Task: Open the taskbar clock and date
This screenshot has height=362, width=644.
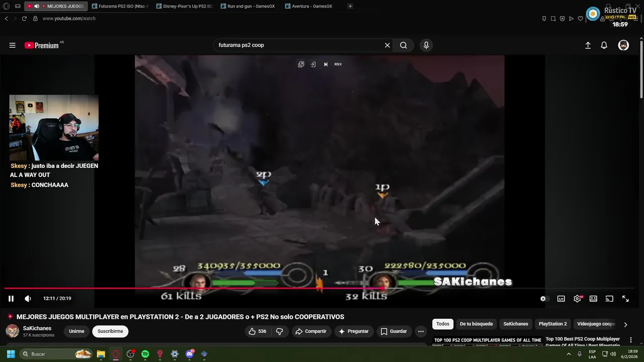Action: pos(629,354)
